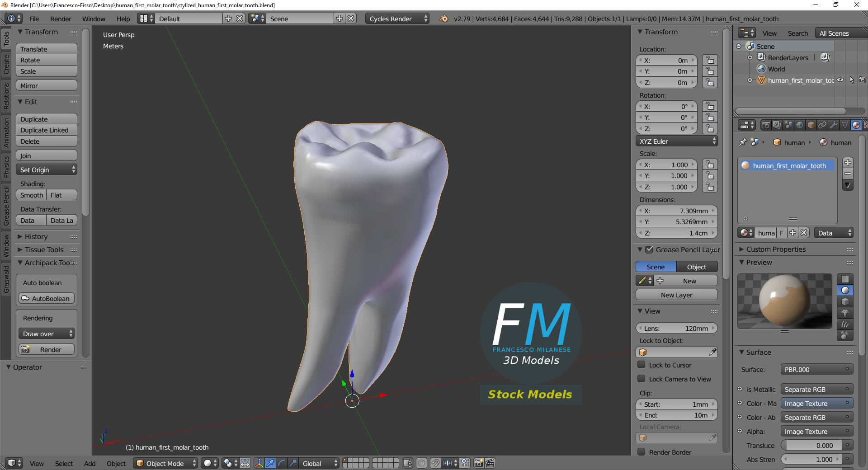Open the World properties tab
Screen dimensions: 868x470
800,125
